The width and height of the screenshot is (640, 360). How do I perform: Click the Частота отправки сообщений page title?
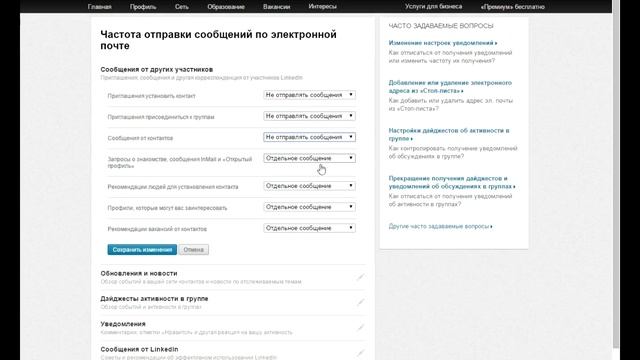(x=218, y=40)
